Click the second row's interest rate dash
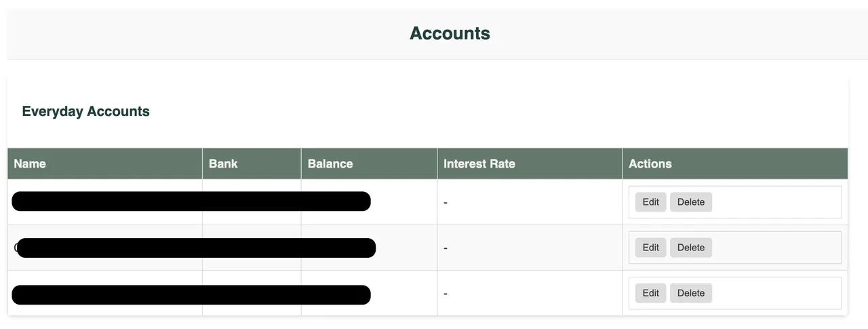 pyautogui.click(x=446, y=248)
